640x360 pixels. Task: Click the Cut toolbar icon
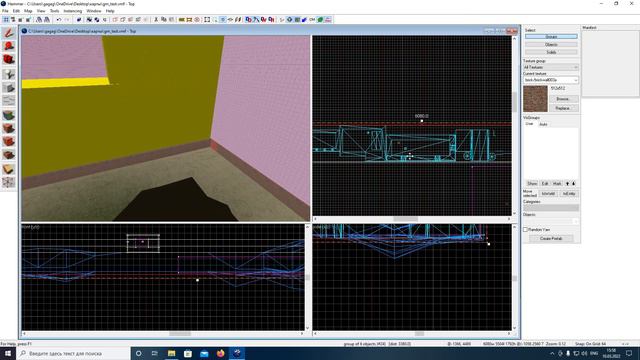pyautogui.click(x=156, y=20)
